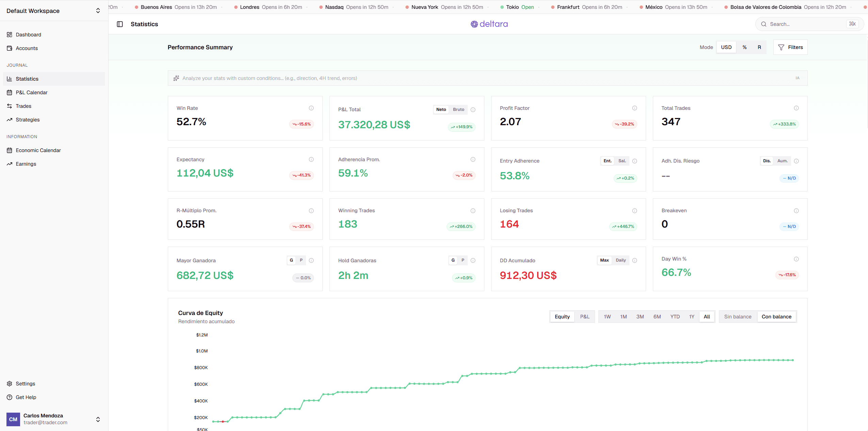Viewport: 868px width, 431px height.
Task: Switch P&L Total to Bruto
Action: coord(459,110)
